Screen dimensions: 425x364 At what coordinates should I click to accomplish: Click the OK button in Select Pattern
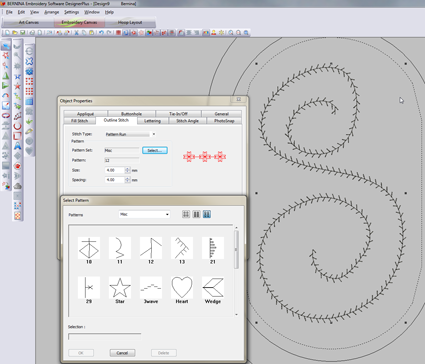(81, 353)
